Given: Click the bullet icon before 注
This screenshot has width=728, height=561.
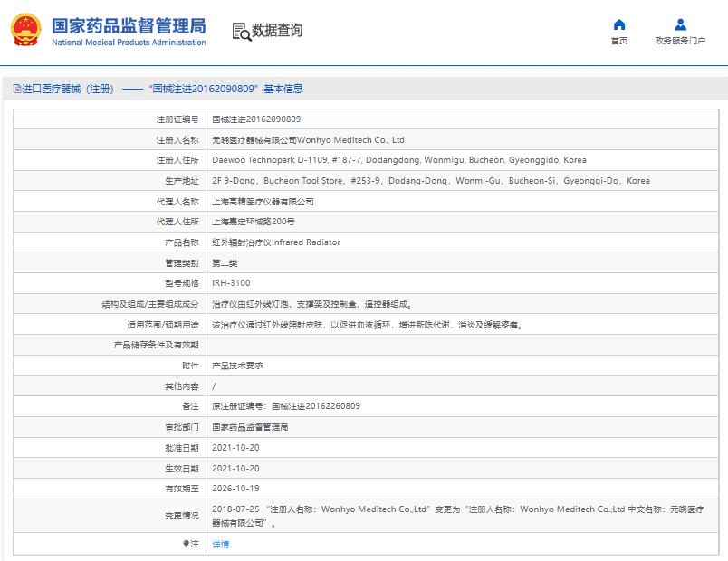Looking at the screenshot, I should [186, 544].
